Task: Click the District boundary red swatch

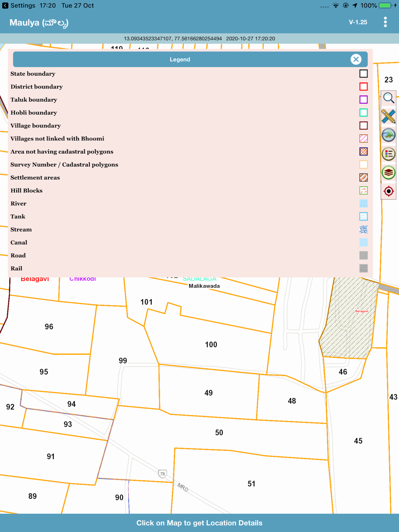Action: (363, 87)
